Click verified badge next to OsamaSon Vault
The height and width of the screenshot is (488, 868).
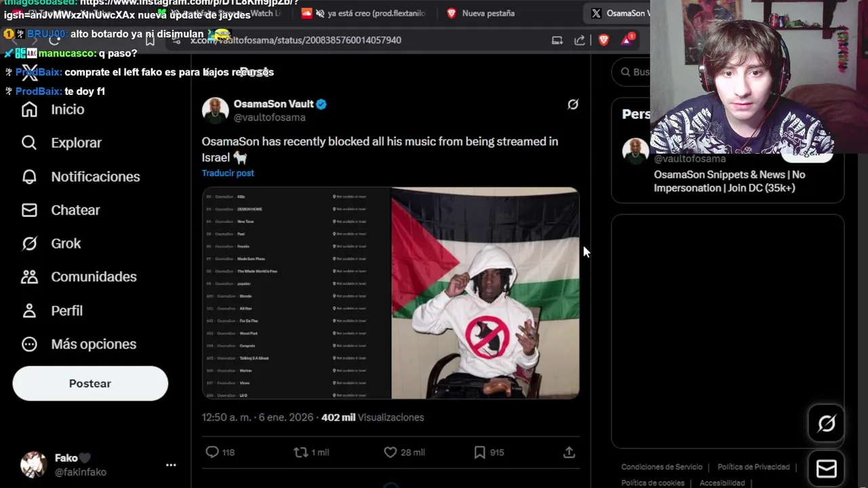tap(321, 104)
